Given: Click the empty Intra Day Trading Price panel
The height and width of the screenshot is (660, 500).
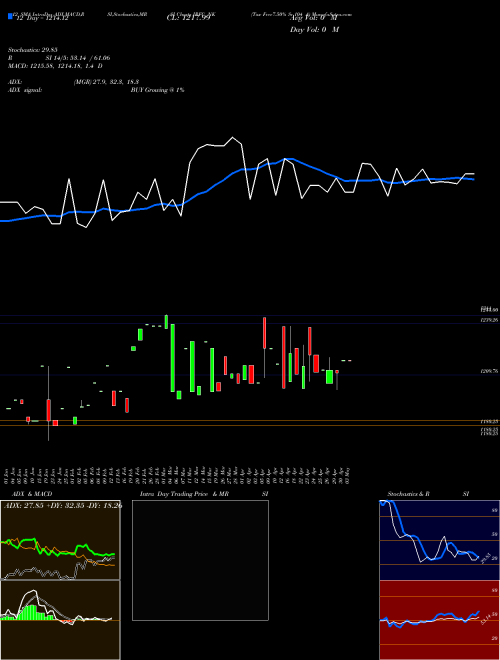Looking at the screenshot, I should point(200,560).
